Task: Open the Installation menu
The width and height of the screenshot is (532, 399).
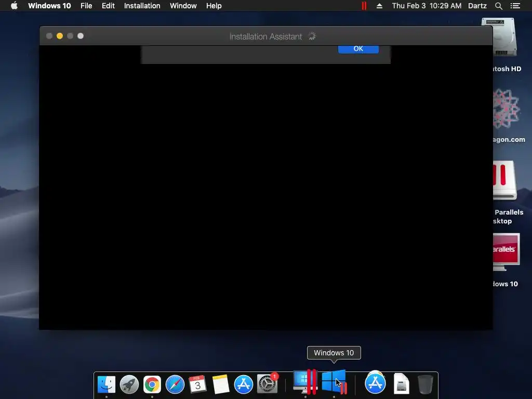Action: point(142,6)
